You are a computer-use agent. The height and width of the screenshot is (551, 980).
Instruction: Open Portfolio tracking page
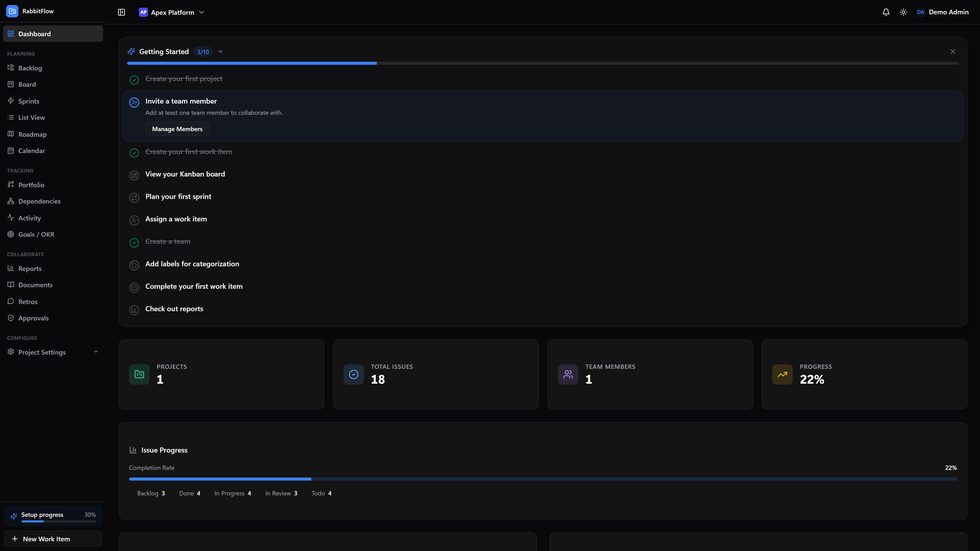pyautogui.click(x=53, y=185)
